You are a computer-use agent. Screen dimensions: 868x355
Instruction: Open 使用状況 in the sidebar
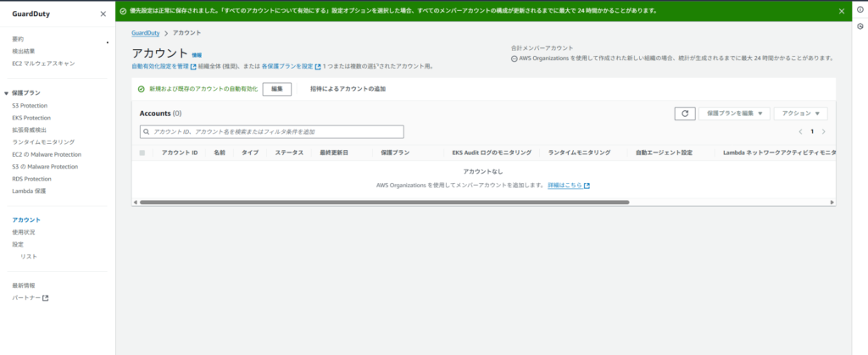point(23,232)
